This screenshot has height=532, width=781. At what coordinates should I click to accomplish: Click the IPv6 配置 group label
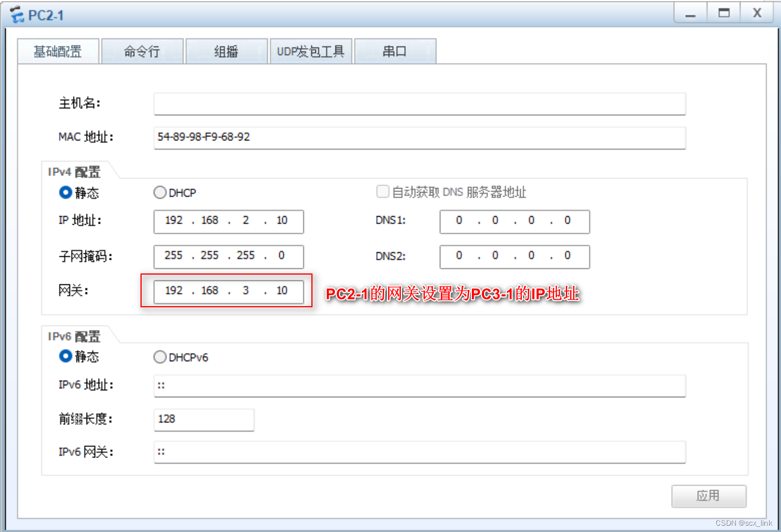click(74, 336)
